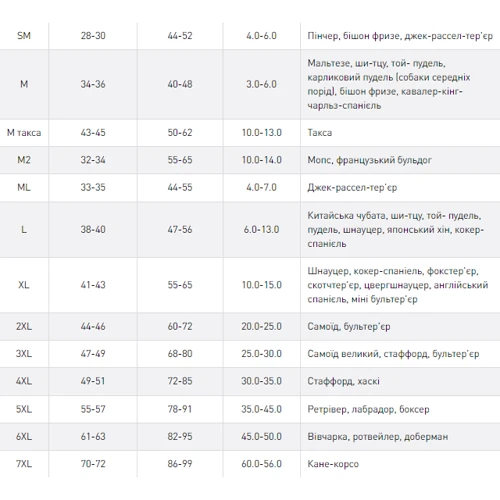This screenshot has width=500, height=500.
Task: Select the 7XL size label
Action: point(24,464)
